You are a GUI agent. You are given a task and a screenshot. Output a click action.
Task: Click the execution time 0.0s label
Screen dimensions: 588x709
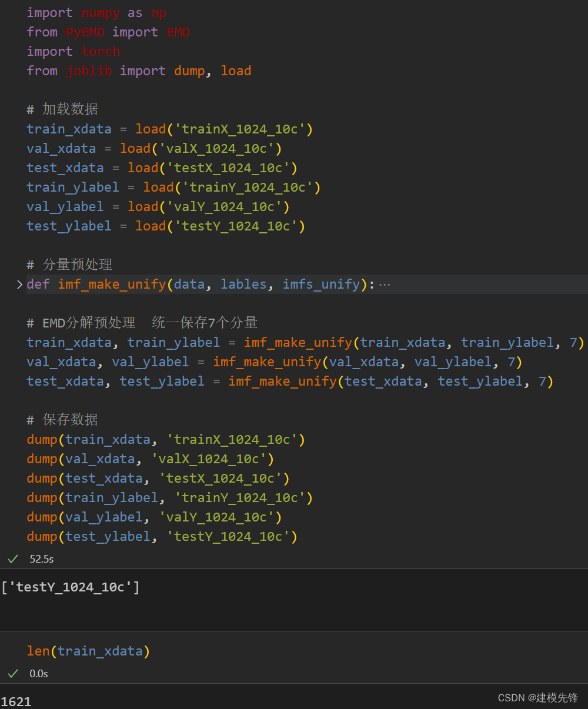pos(39,673)
